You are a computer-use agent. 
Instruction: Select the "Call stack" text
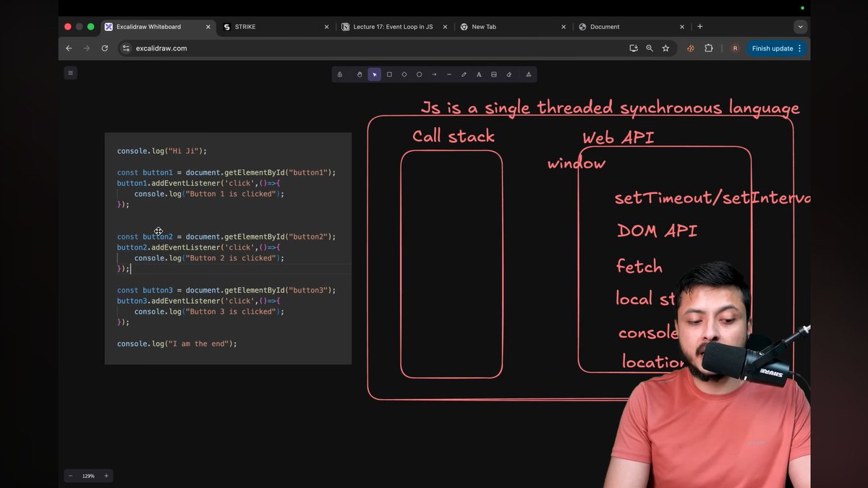pyautogui.click(x=454, y=136)
